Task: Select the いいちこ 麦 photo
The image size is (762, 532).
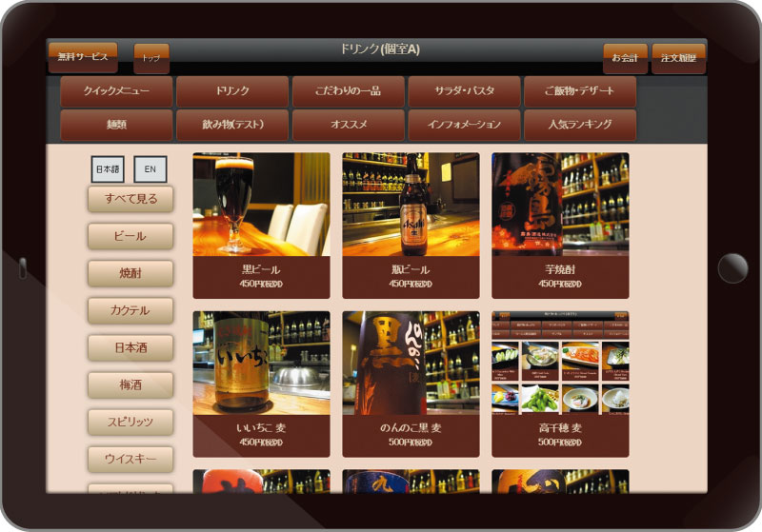Action: coord(261,364)
